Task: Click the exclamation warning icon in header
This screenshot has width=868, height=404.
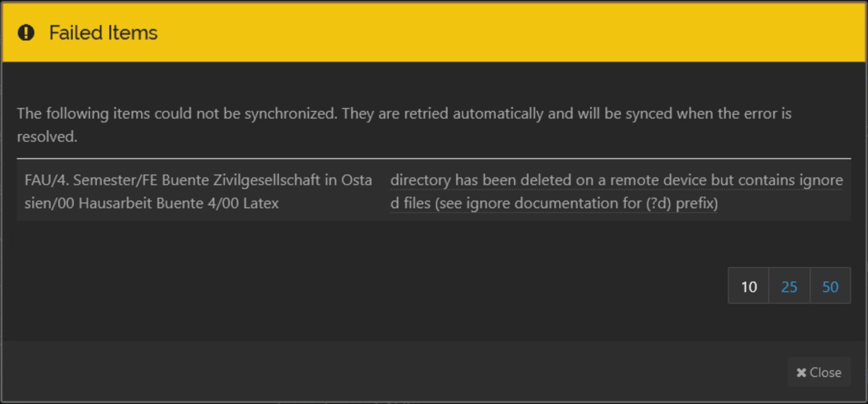Action: [x=26, y=33]
